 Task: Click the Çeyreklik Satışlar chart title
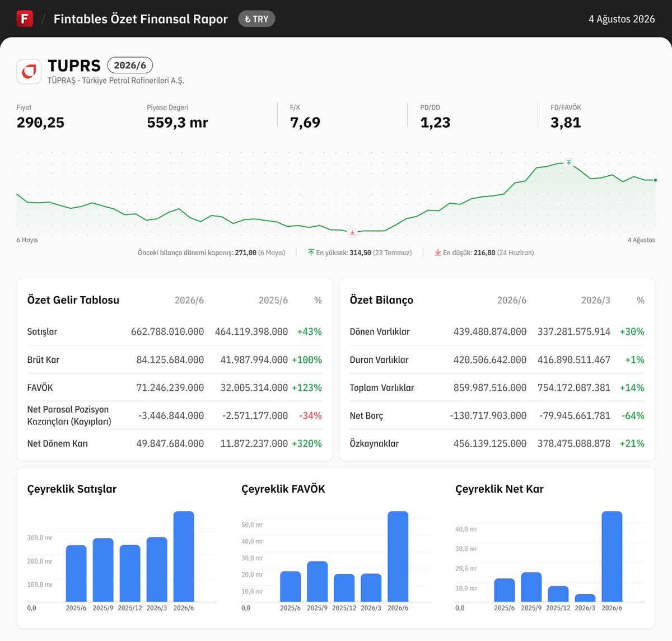pos(72,489)
